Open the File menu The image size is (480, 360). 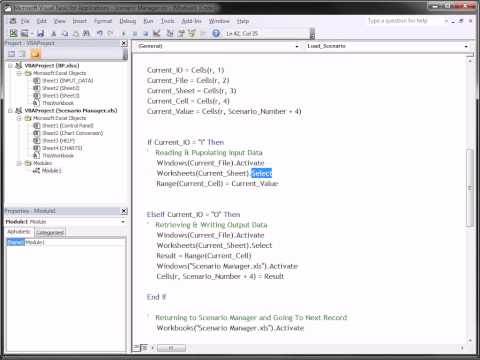25,21
